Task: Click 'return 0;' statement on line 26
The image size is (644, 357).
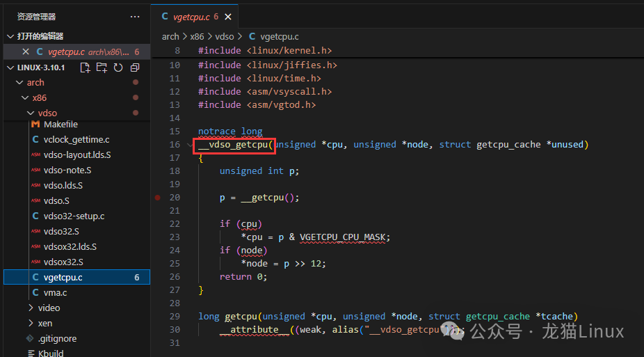Action: 243,277
